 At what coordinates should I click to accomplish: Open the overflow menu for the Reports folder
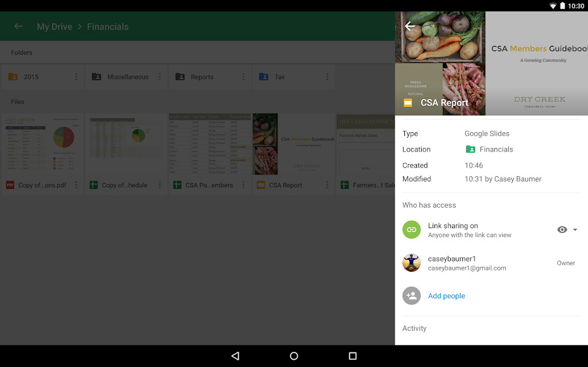click(x=243, y=77)
